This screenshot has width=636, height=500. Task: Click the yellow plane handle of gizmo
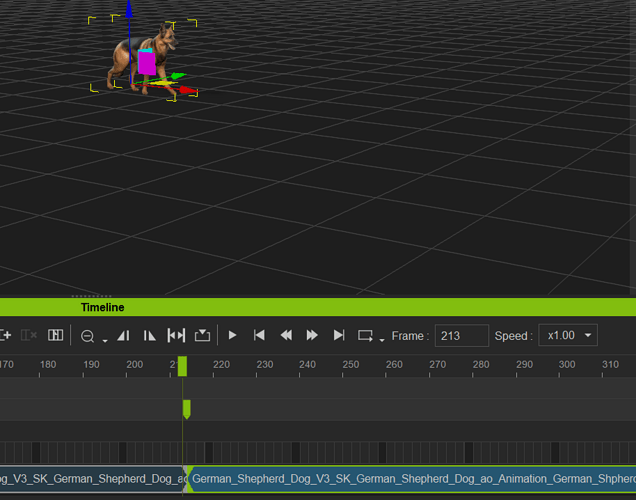tap(163, 83)
